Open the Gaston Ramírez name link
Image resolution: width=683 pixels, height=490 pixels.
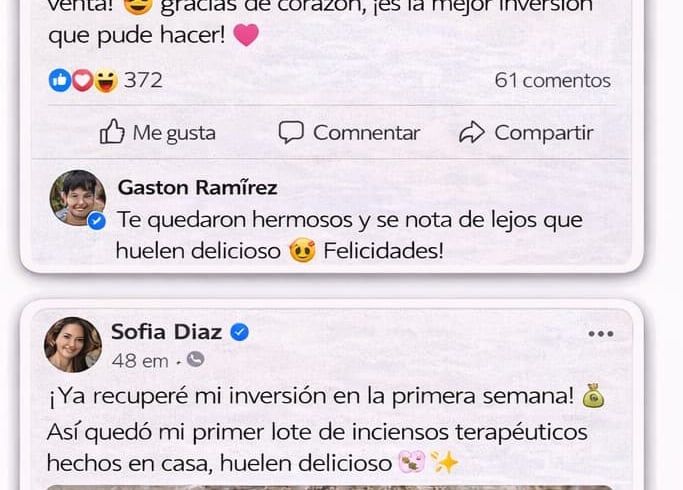pos(197,188)
